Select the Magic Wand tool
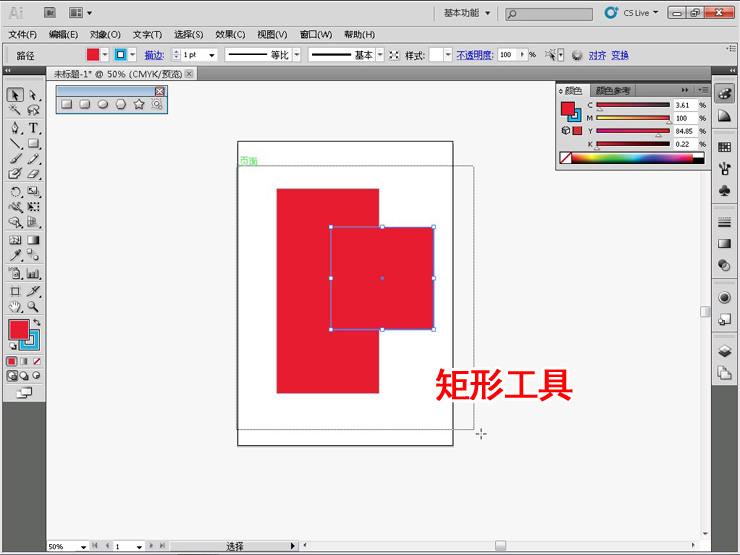 click(16, 111)
